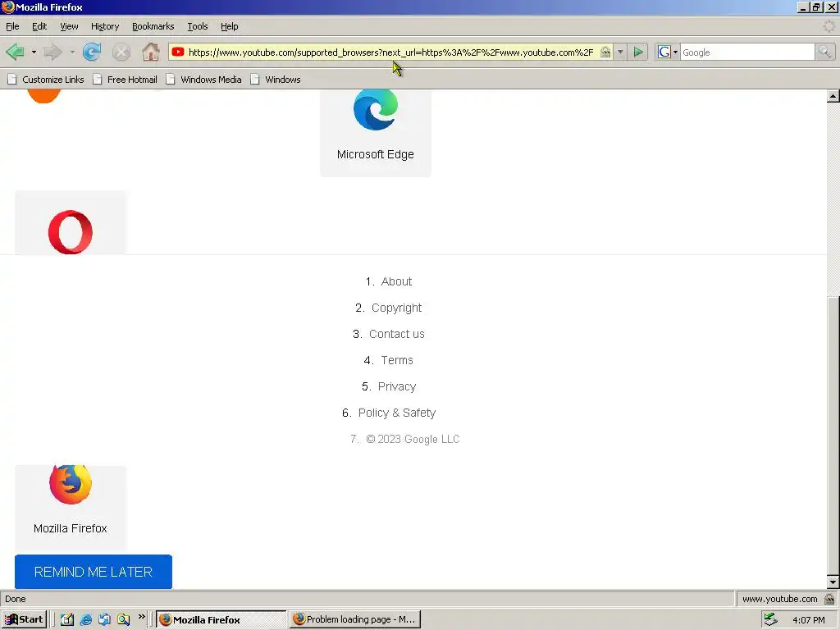Switch to Problem loading page taskbar window
The width and height of the screenshot is (840, 630).
(x=354, y=619)
